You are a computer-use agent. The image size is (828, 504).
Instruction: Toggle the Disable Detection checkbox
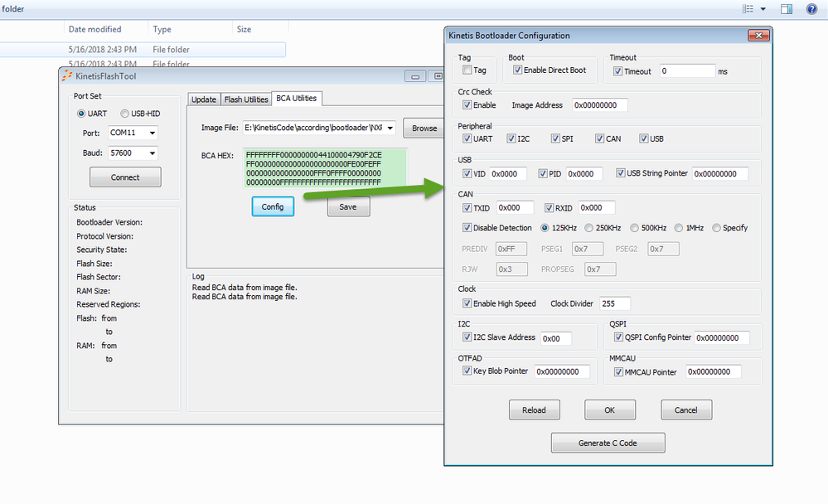click(x=467, y=228)
